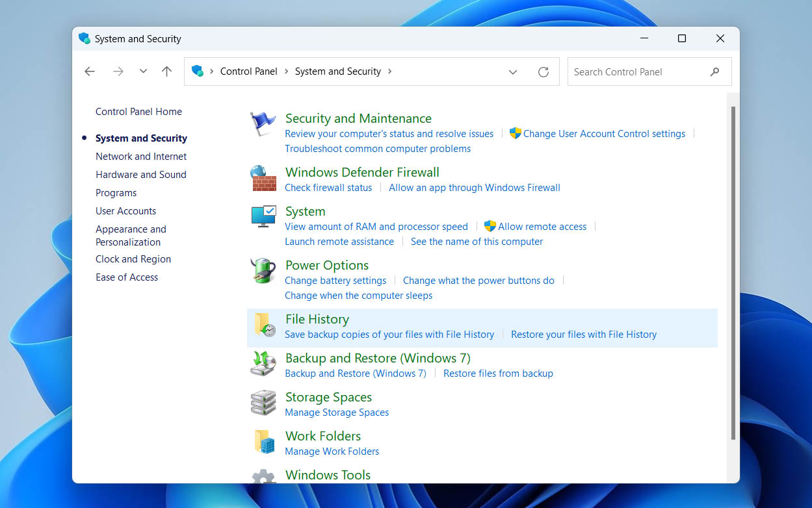Click See the name of this computer
The image size is (812, 508).
477,242
